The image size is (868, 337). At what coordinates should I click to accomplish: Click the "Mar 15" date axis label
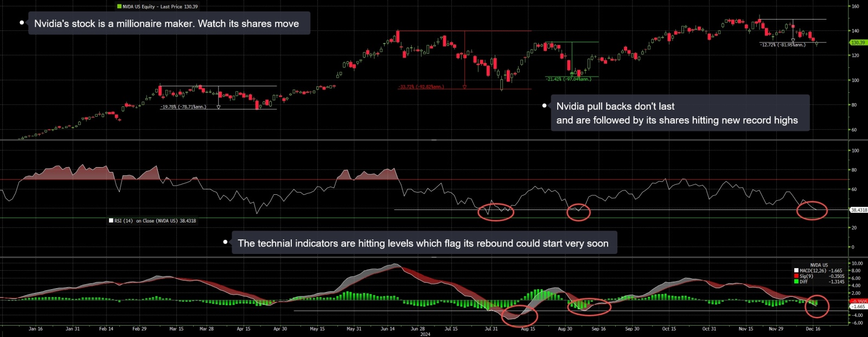pyautogui.click(x=176, y=329)
